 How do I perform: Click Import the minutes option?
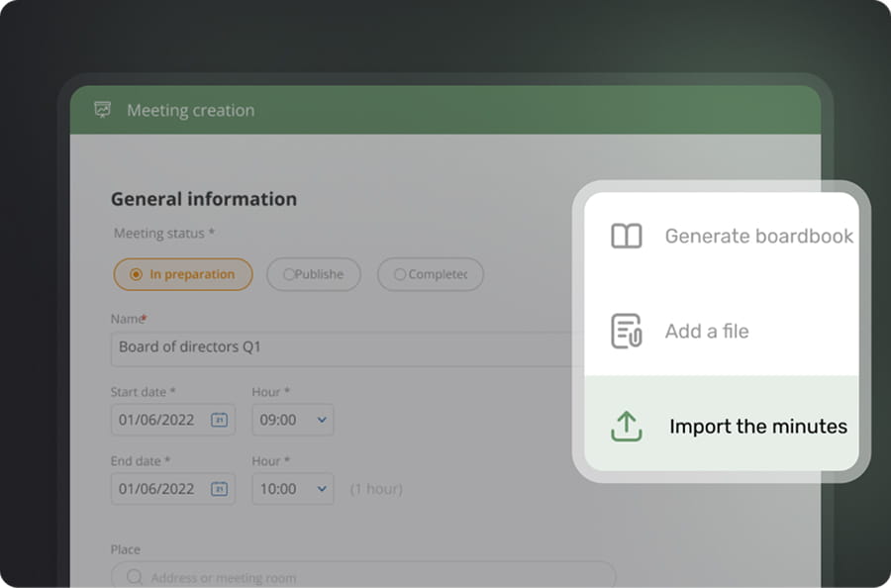[x=757, y=427]
